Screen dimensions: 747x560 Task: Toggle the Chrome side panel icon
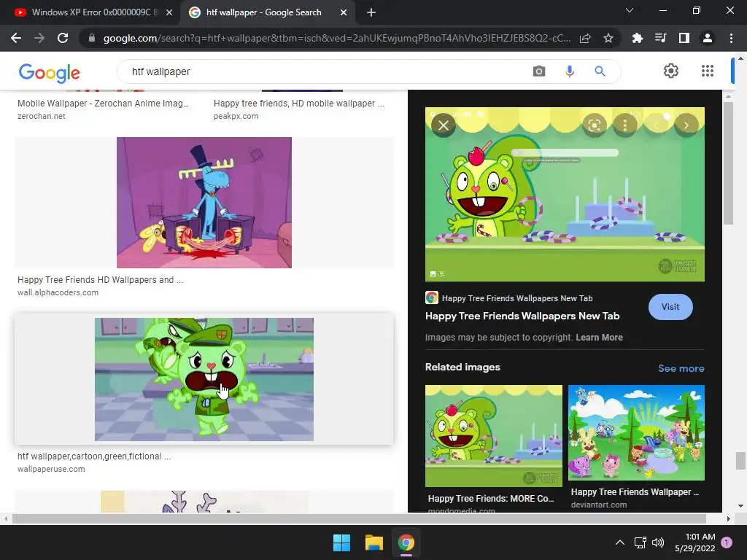684,38
